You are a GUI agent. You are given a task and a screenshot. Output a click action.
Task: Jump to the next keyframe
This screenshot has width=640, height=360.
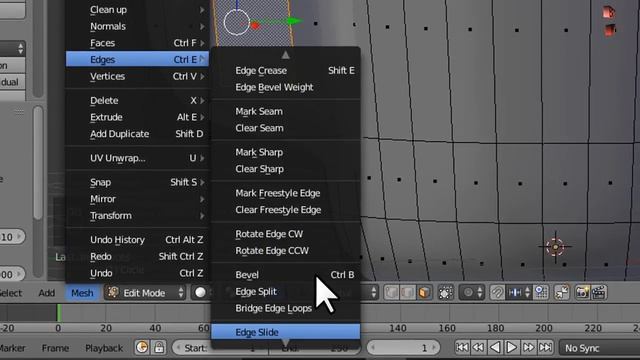(x=529, y=348)
